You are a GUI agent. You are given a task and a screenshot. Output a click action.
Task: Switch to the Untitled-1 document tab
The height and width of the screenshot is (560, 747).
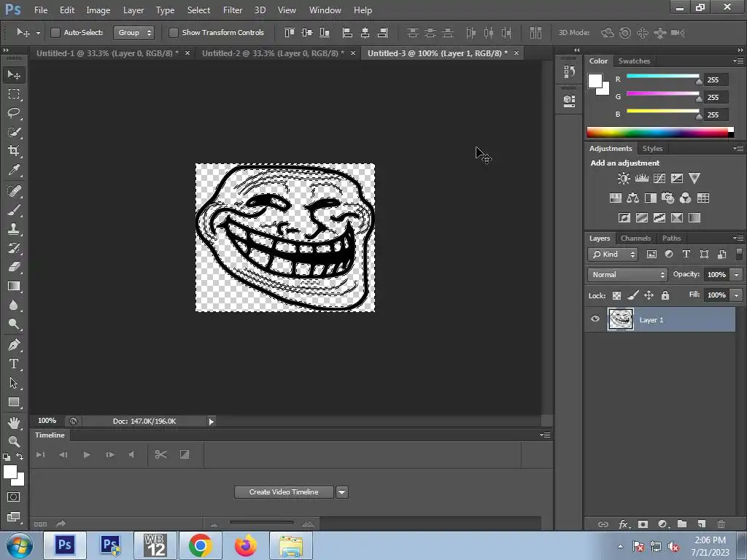[x=107, y=53]
